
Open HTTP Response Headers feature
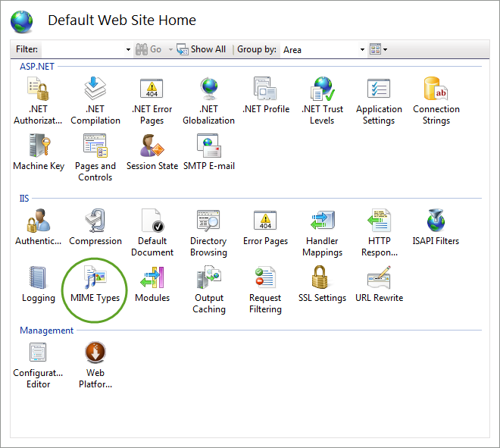(x=379, y=233)
